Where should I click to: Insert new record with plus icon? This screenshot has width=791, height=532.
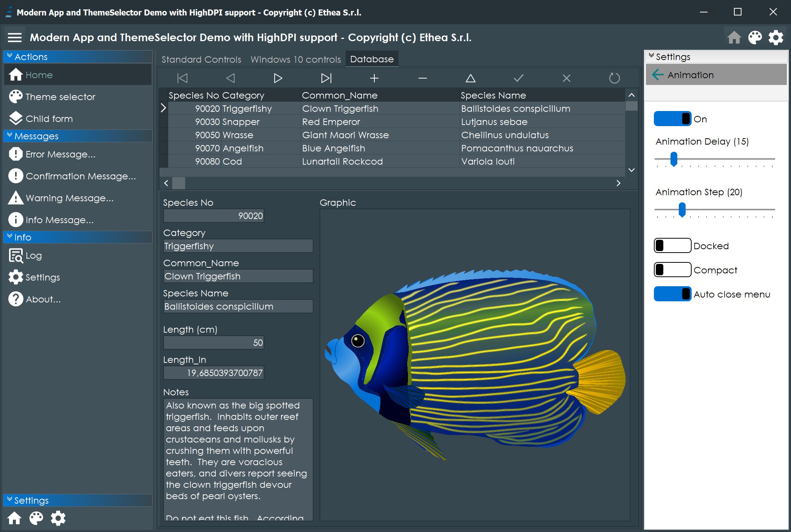[374, 78]
